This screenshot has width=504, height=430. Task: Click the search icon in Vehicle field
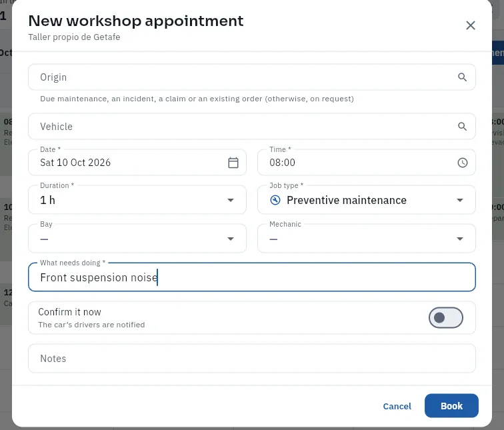pyautogui.click(x=462, y=126)
